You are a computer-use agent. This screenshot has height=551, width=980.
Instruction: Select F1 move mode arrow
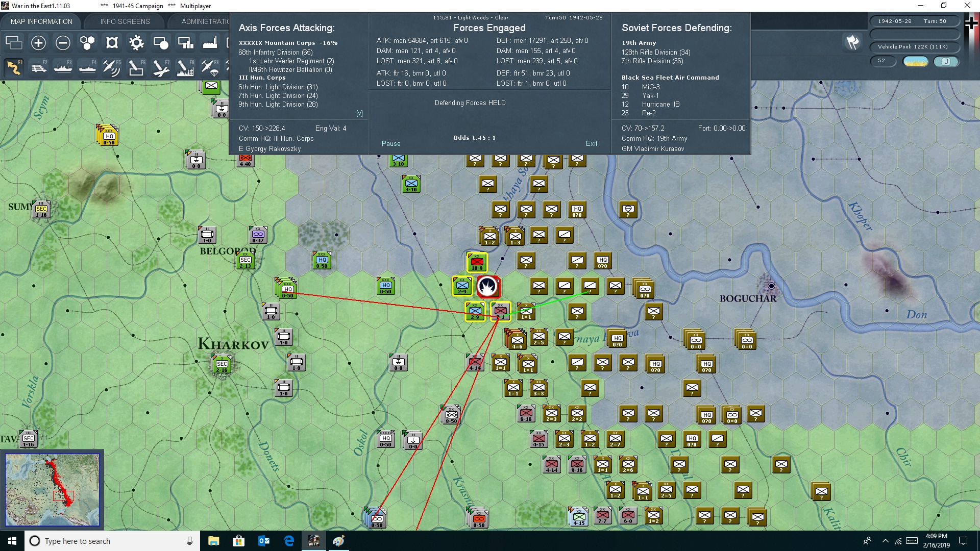click(x=14, y=67)
